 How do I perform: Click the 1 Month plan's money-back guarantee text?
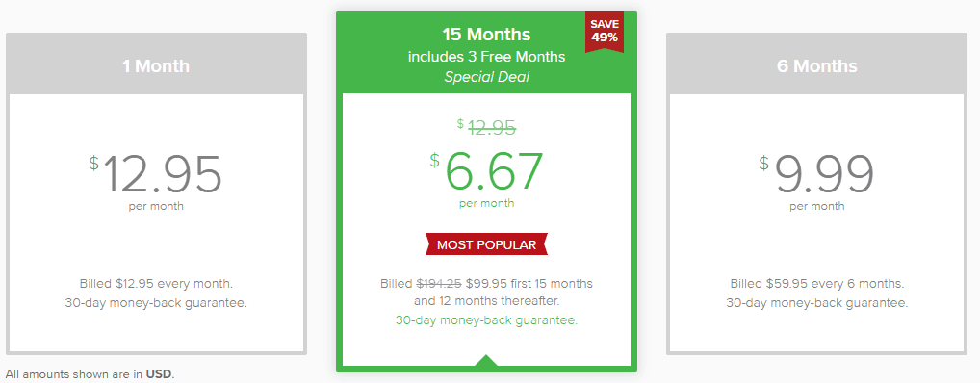(156, 303)
